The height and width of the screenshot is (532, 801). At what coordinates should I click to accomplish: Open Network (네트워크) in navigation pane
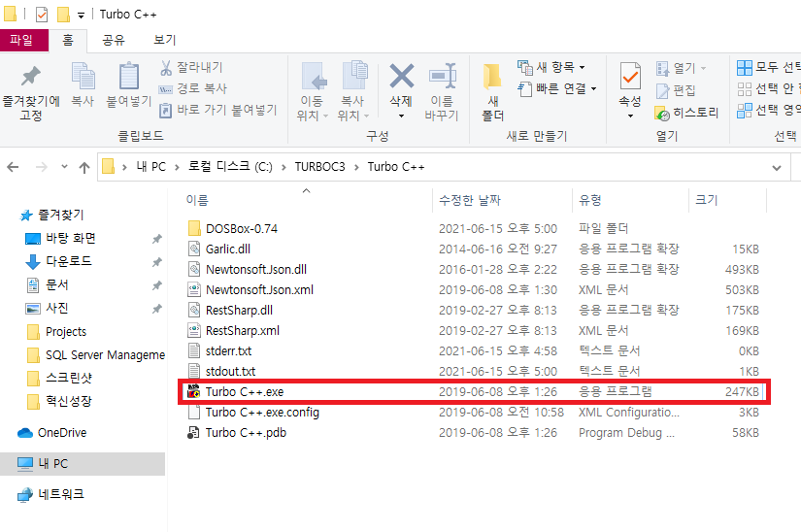(50, 494)
